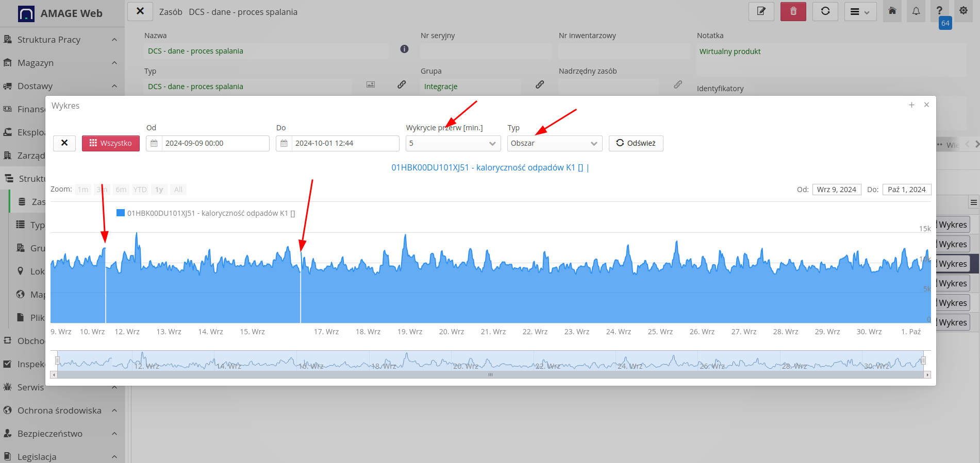The width and height of the screenshot is (980, 463).
Task: Click the refresh icon in top toolbar
Action: point(825,11)
